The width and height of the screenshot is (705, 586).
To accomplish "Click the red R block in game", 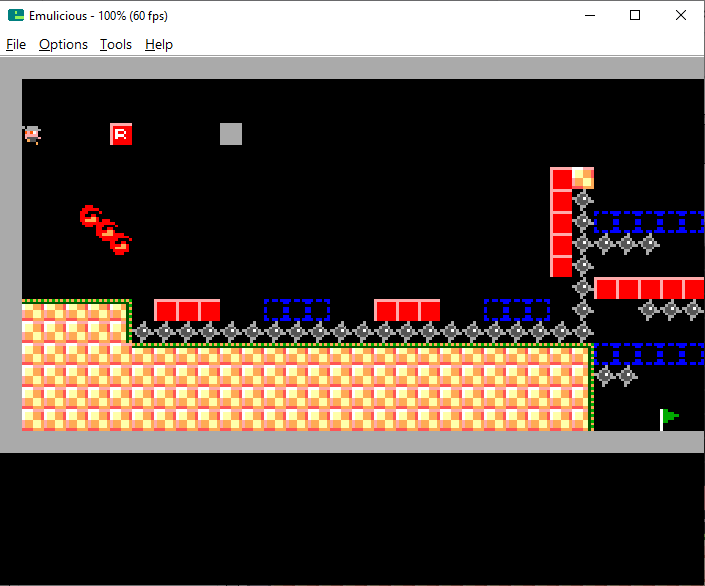I will tap(121, 134).
